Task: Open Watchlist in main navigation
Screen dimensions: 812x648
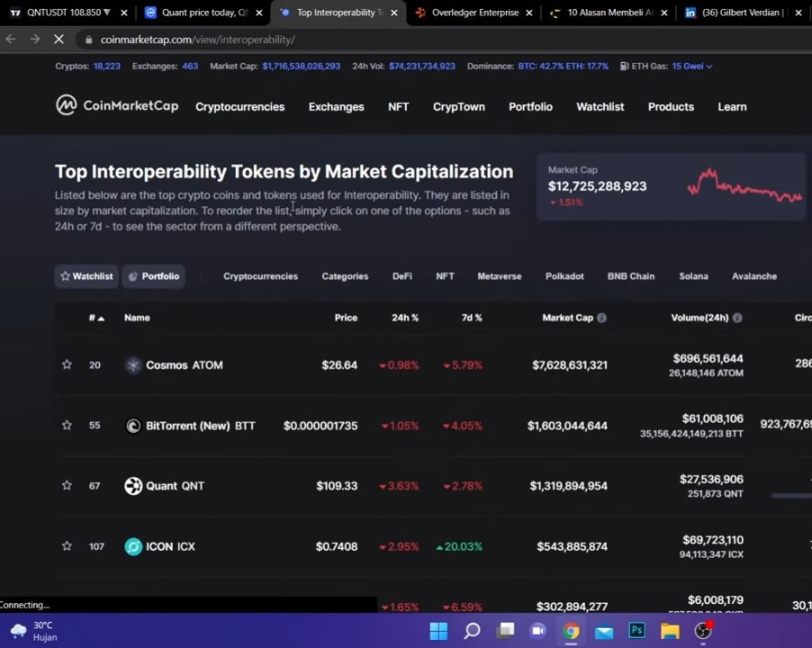Action: [600, 106]
